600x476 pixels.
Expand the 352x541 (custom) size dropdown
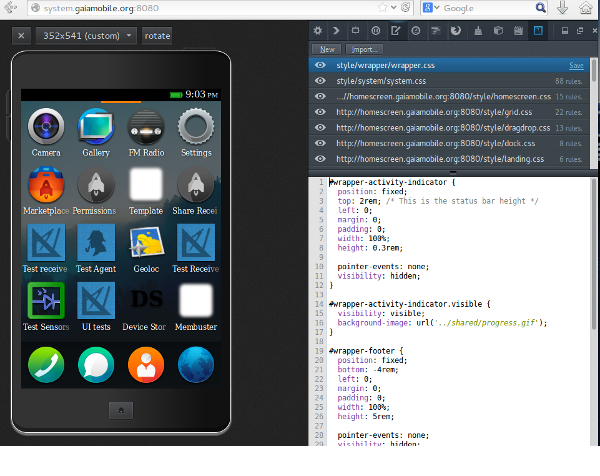pyautogui.click(x=88, y=36)
